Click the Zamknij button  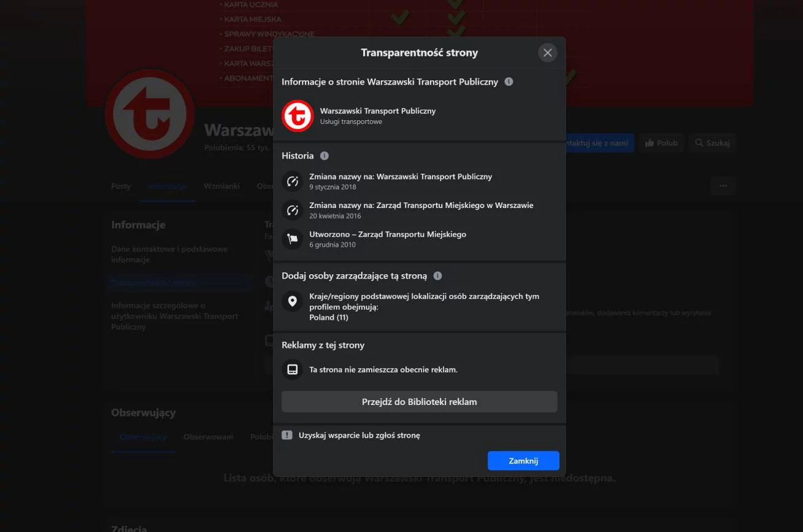[523, 461]
